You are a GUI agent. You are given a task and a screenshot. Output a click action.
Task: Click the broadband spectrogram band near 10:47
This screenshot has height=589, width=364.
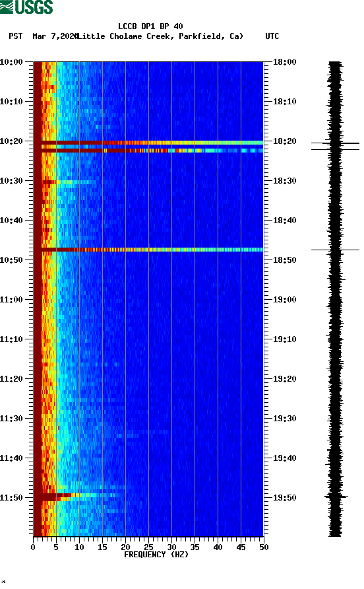(148, 250)
